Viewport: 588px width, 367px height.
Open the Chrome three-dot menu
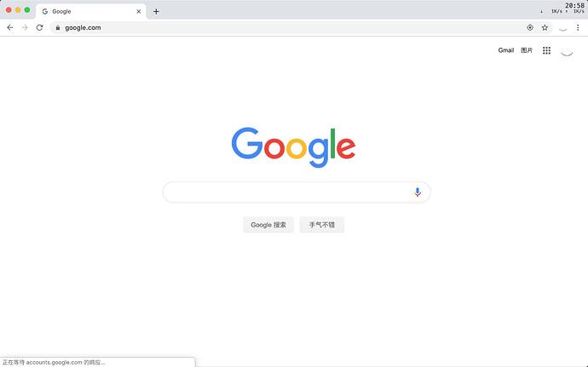coord(578,28)
